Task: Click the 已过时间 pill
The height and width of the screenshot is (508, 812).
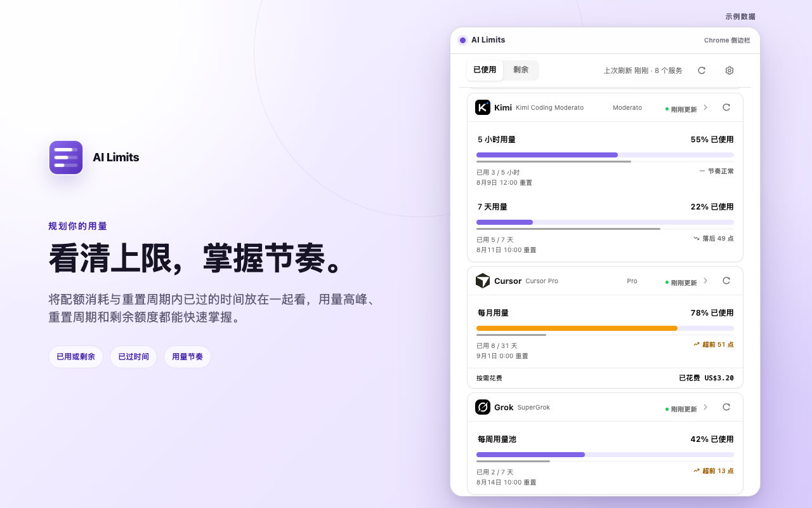Action: click(133, 357)
